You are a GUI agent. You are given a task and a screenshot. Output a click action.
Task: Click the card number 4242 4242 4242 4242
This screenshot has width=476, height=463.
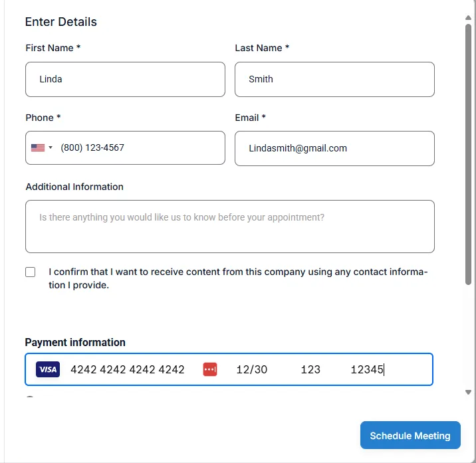tap(128, 369)
